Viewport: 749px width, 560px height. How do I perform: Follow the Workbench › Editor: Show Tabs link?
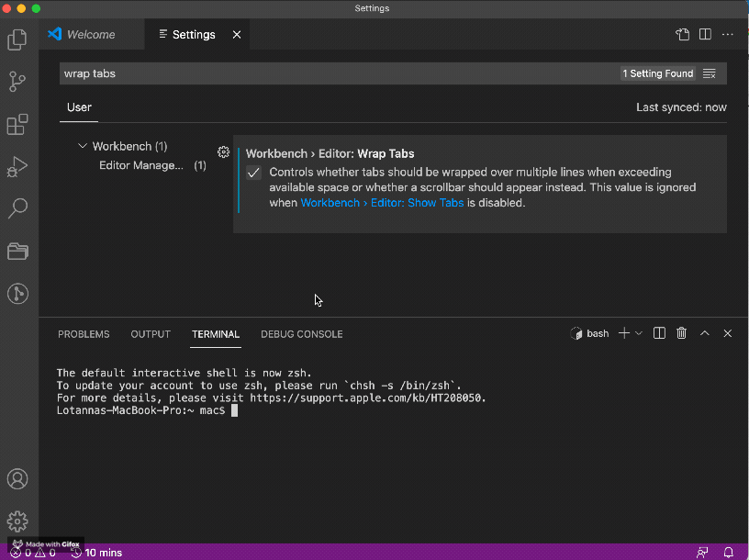click(382, 203)
